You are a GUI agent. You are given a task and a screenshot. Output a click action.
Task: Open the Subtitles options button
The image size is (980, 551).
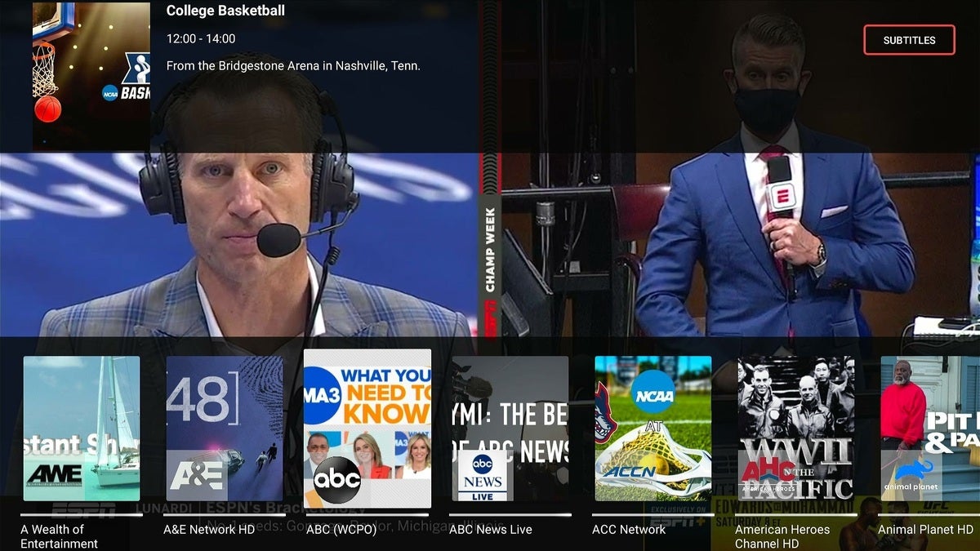click(x=909, y=40)
